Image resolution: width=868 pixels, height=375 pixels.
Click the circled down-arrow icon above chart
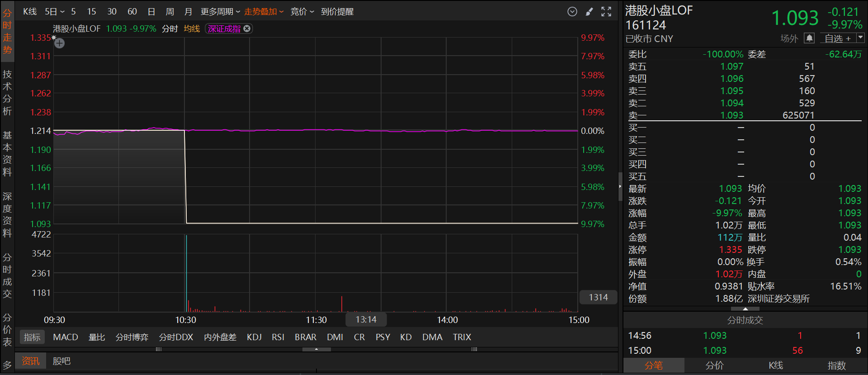click(572, 12)
